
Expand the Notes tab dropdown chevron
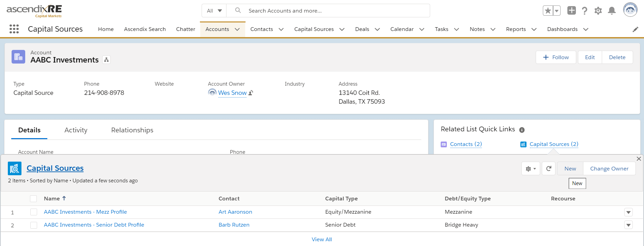[x=493, y=29]
